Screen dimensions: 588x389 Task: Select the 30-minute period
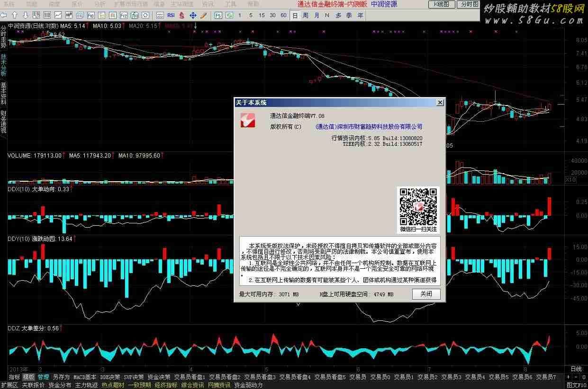pos(272,15)
